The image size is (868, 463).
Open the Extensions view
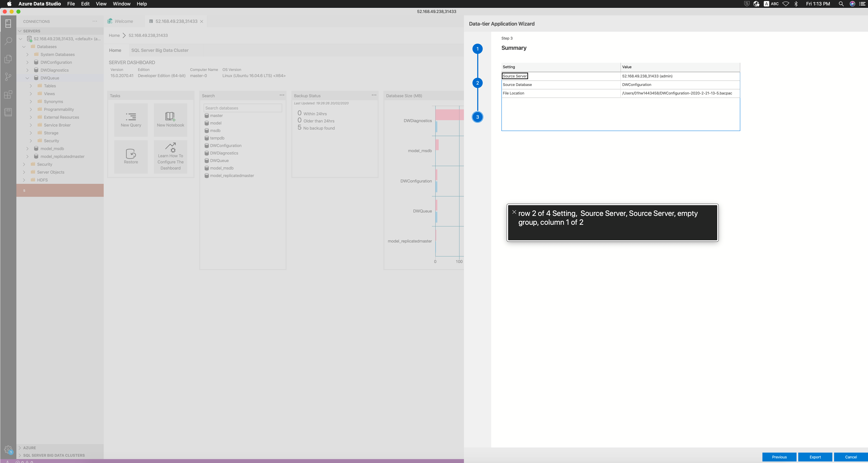click(x=8, y=95)
